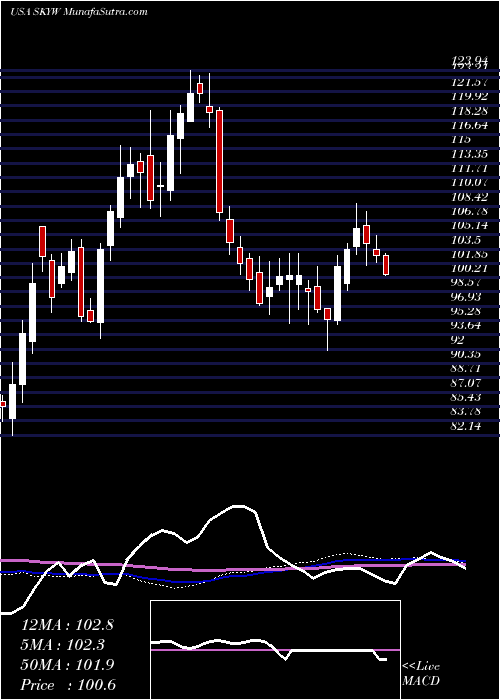Select the 101.85 price axis label
This screenshot has height=700, width=500.
[469, 254]
